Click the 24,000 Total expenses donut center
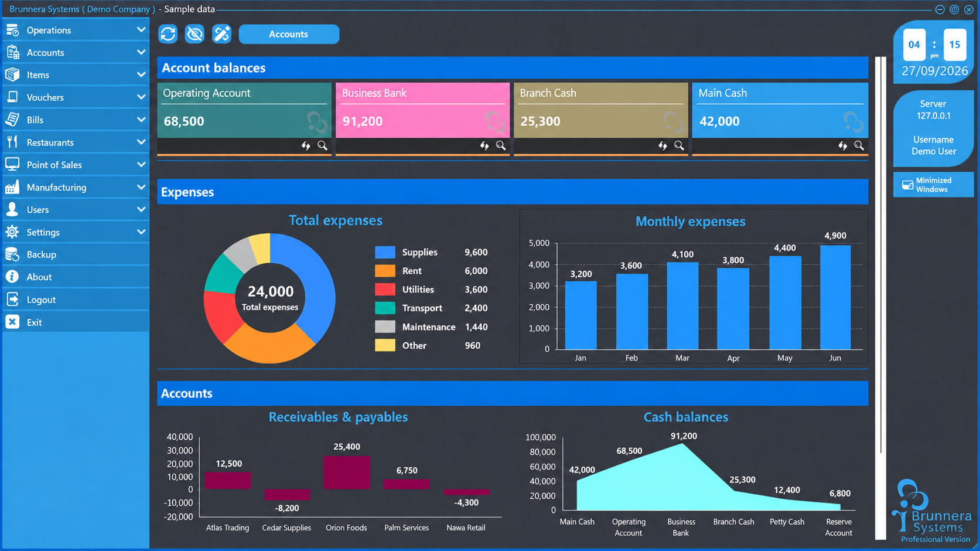Image resolution: width=980 pixels, height=551 pixels. pyautogui.click(x=270, y=298)
